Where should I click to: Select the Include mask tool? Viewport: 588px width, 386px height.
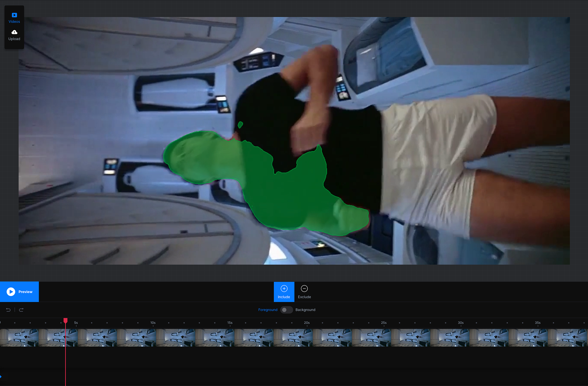[284, 292]
